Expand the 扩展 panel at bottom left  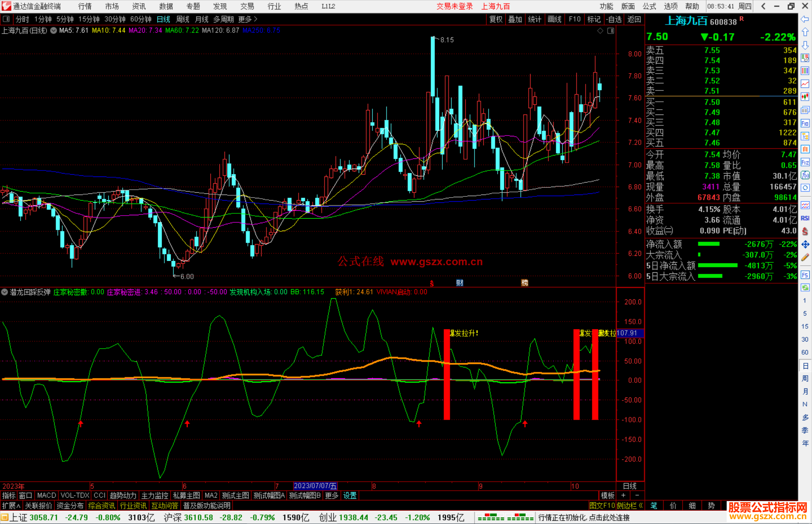coord(11,506)
